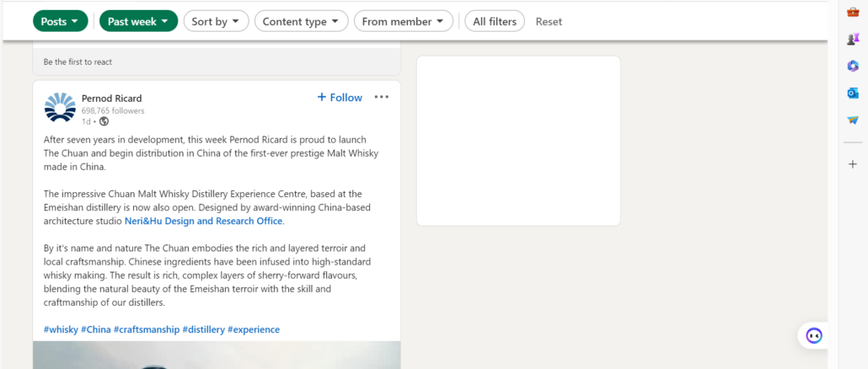868x369 pixels.
Task: Open Neri&Hu Design and Research Office link
Action: (x=203, y=221)
